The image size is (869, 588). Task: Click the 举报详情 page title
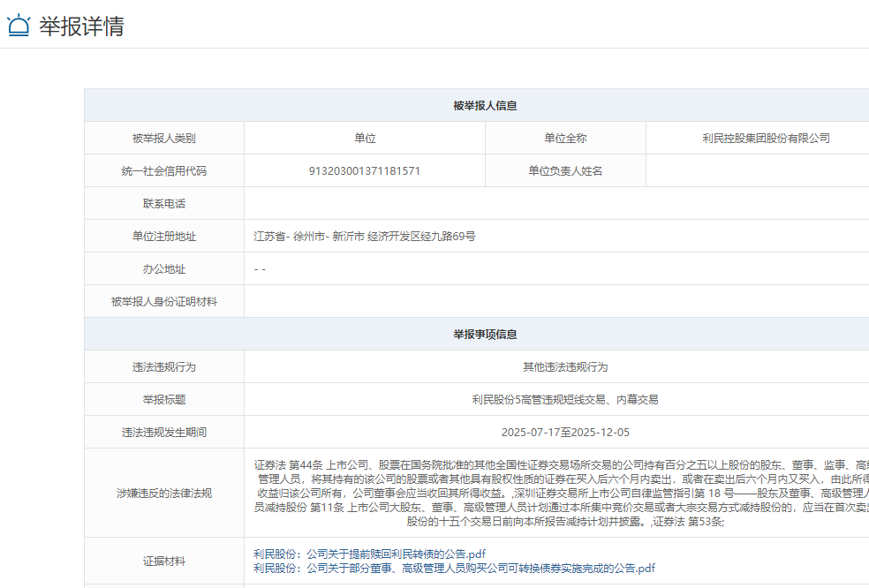[81, 26]
